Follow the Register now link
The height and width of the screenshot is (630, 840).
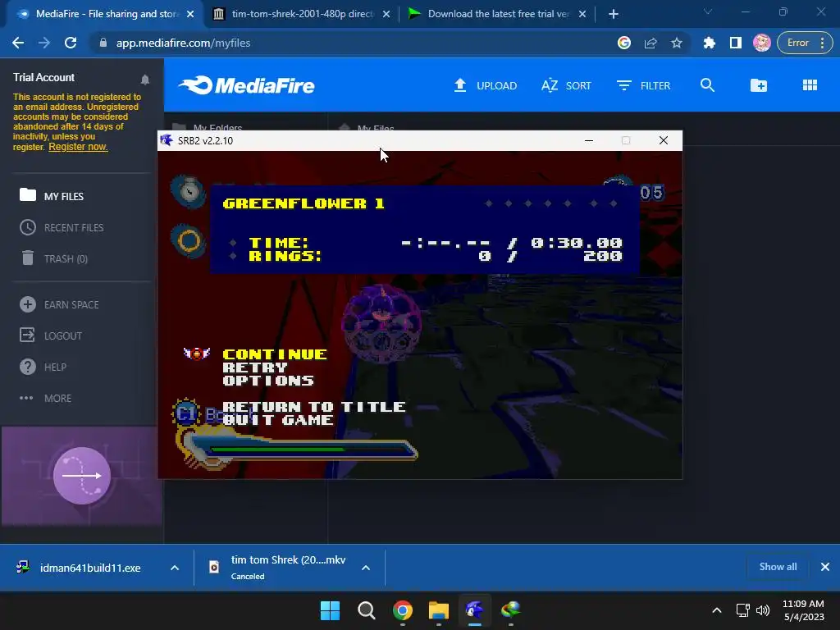(78, 147)
